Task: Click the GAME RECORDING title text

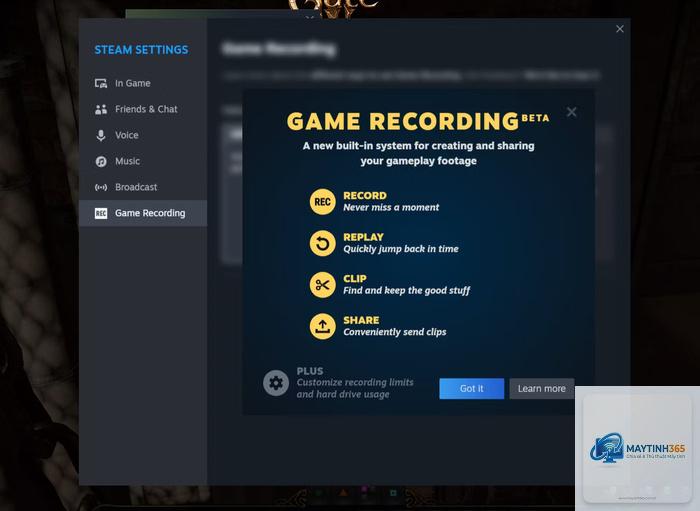Action: coord(403,121)
